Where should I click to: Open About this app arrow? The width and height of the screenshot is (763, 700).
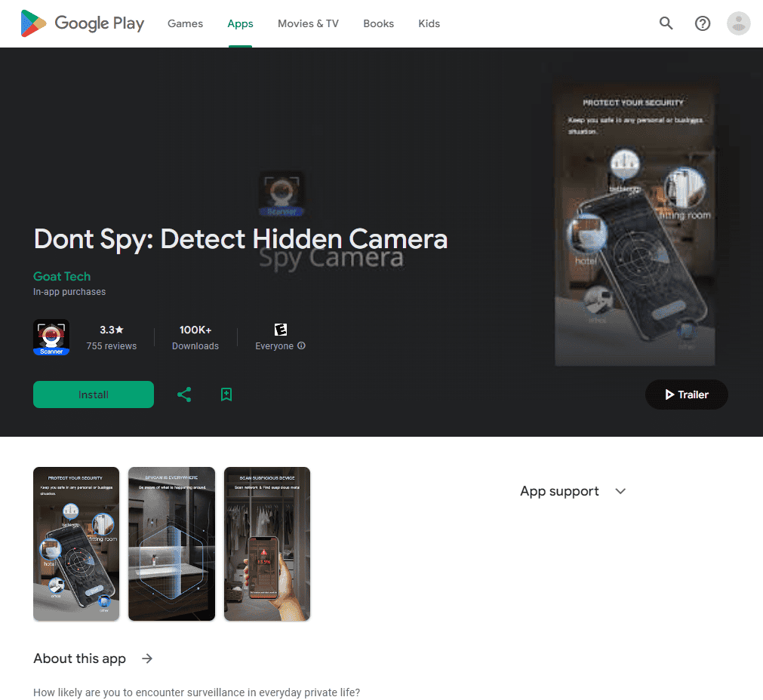pos(147,659)
